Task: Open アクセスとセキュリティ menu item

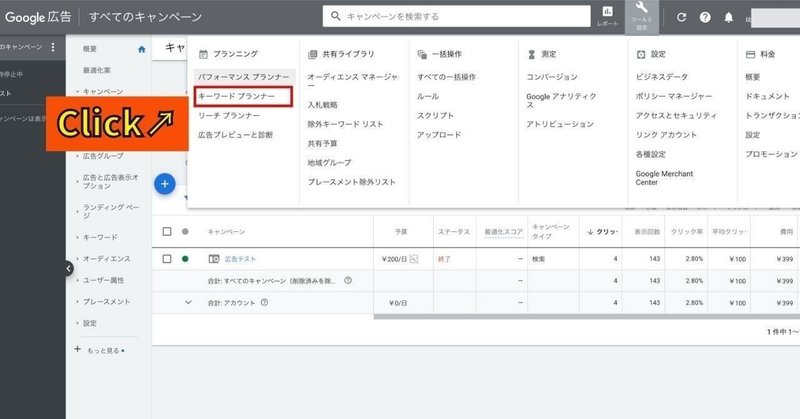Action: 677,116
